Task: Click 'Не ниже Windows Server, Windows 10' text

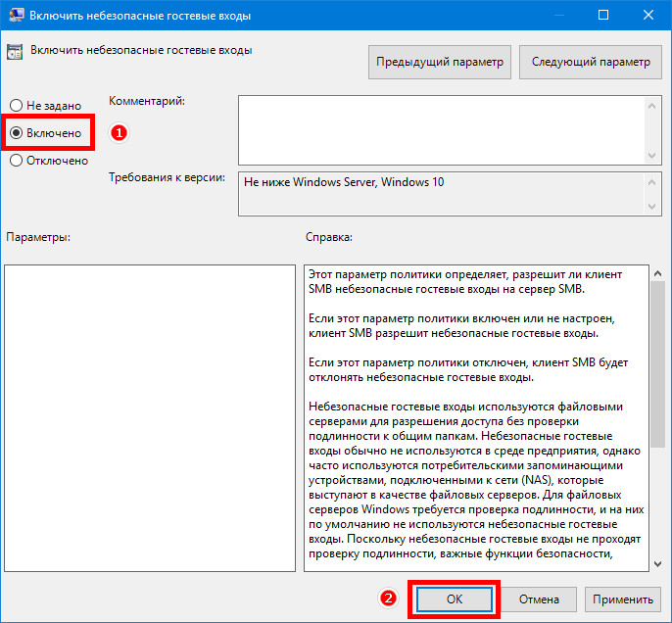Action: point(344,182)
